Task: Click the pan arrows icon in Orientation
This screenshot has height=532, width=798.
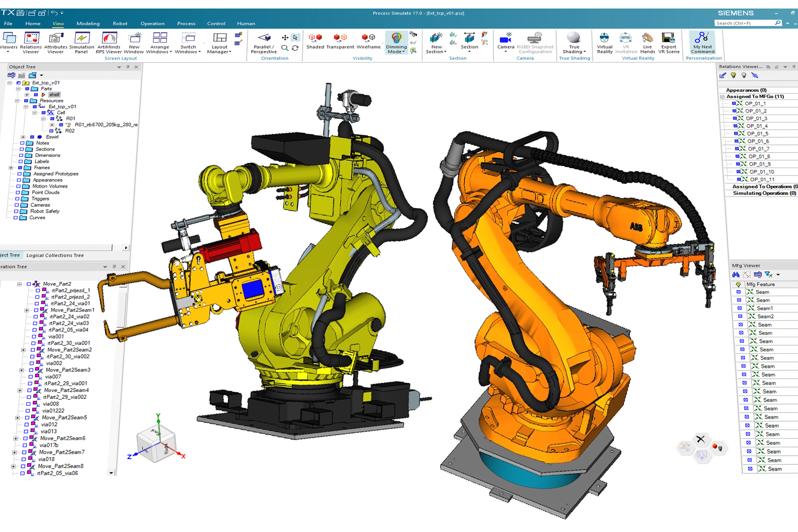Action: point(285,38)
